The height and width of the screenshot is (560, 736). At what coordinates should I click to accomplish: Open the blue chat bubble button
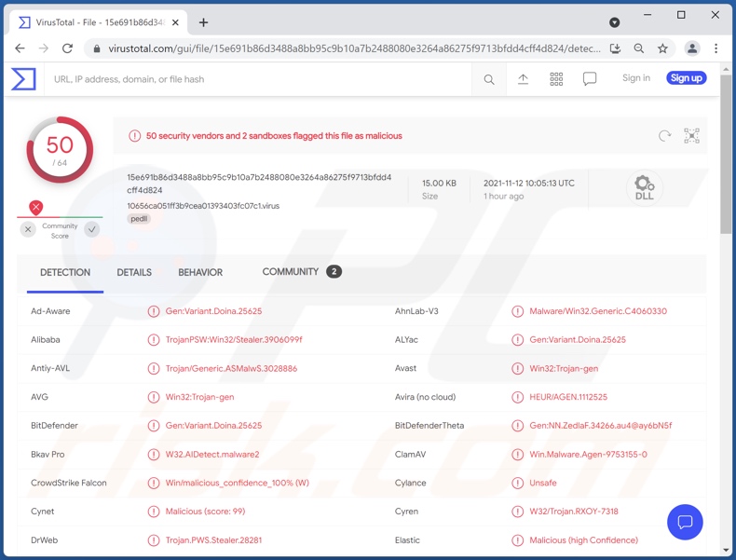coord(685,522)
